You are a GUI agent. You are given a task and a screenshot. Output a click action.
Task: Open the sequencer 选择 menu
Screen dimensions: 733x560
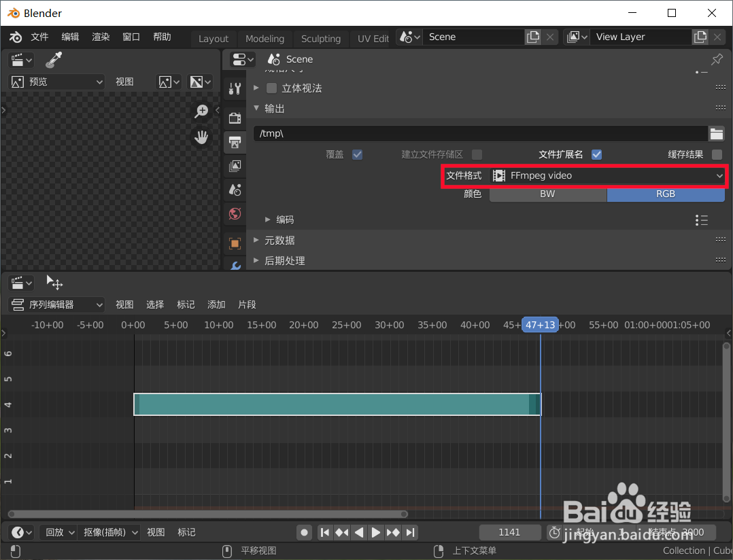[155, 304]
